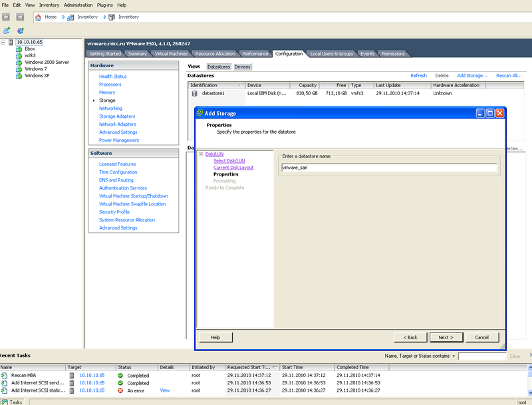The width and height of the screenshot is (532, 405).
Task: Open the Administration menu
Action: [x=78, y=5]
